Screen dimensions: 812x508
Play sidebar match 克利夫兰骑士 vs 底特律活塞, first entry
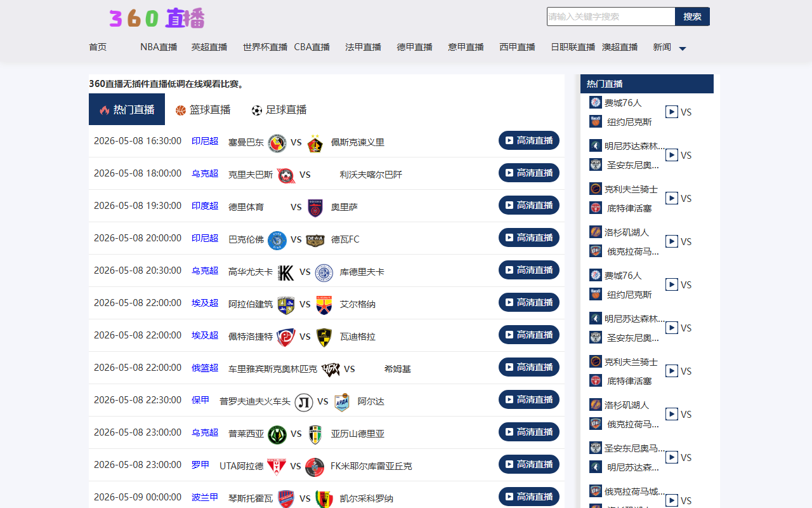pos(672,198)
